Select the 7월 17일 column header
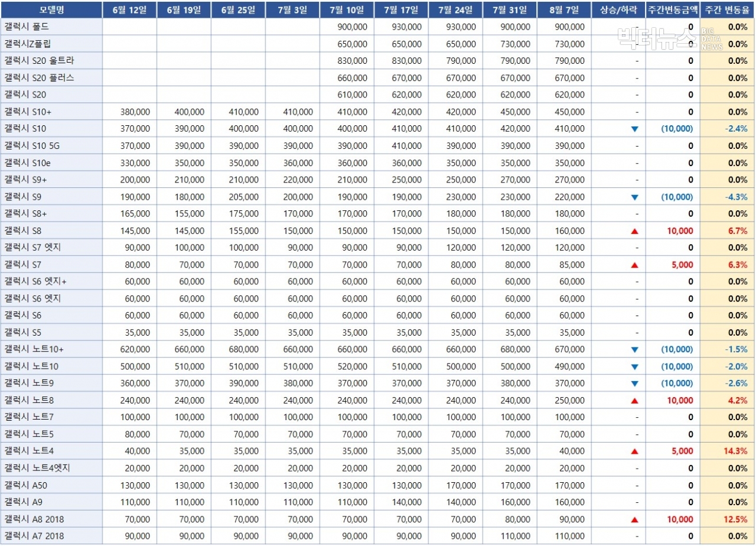The height and width of the screenshot is (546, 756). [401, 9]
